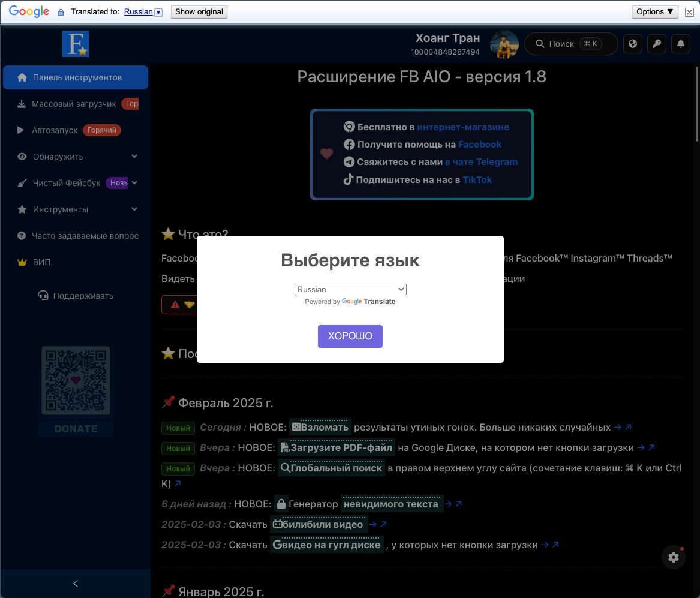Click the crown icon beside ВИП

coord(22,262)
